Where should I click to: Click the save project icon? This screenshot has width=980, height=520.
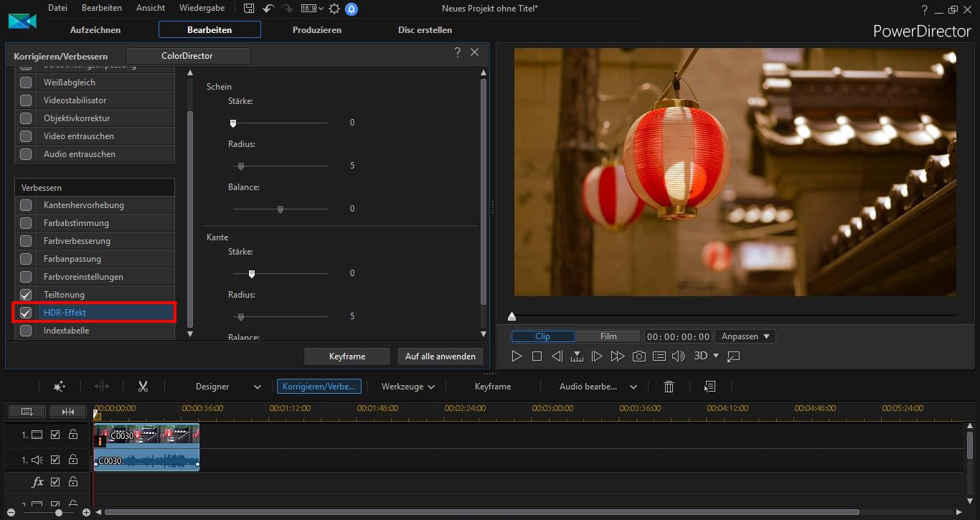tap(249, 9)
